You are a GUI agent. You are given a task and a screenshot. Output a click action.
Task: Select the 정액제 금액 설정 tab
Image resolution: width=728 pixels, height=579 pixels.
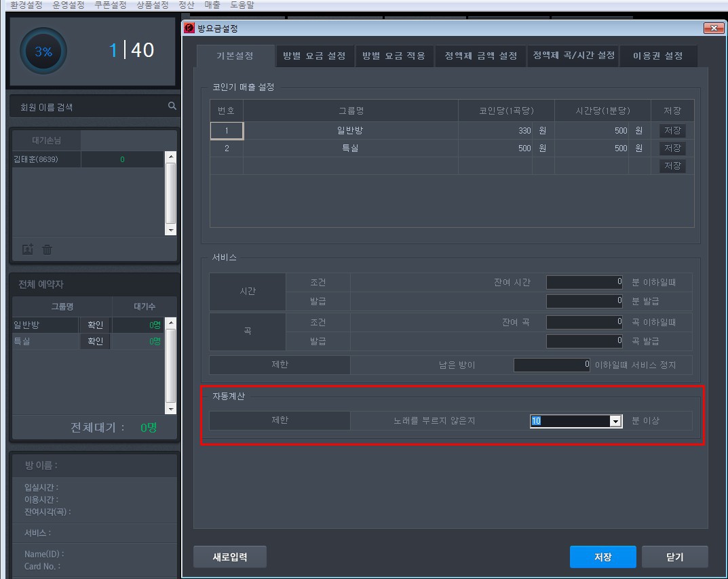click(x=480, y=56)
